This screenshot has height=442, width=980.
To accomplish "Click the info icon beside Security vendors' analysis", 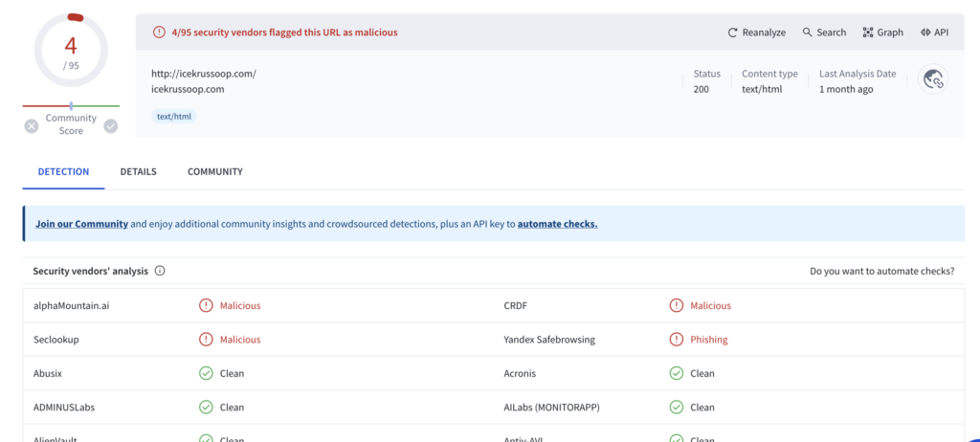I will click(x=160, y=271).
